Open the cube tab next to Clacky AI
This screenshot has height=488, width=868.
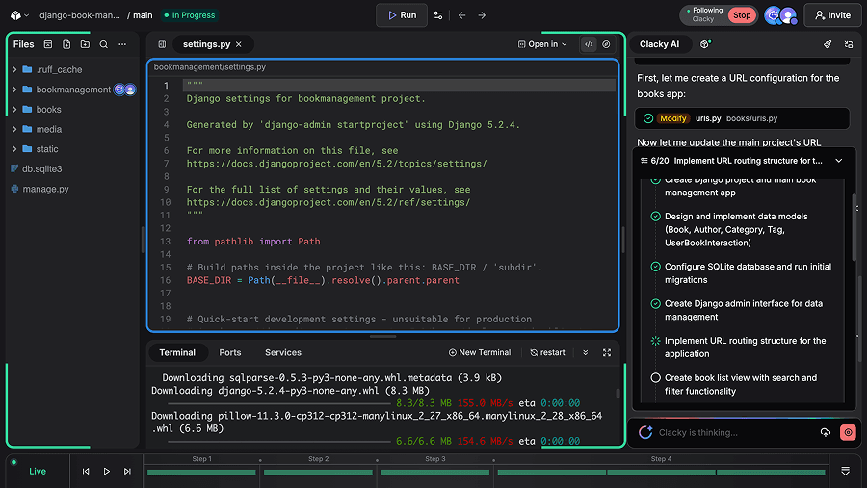click(705, 44)
